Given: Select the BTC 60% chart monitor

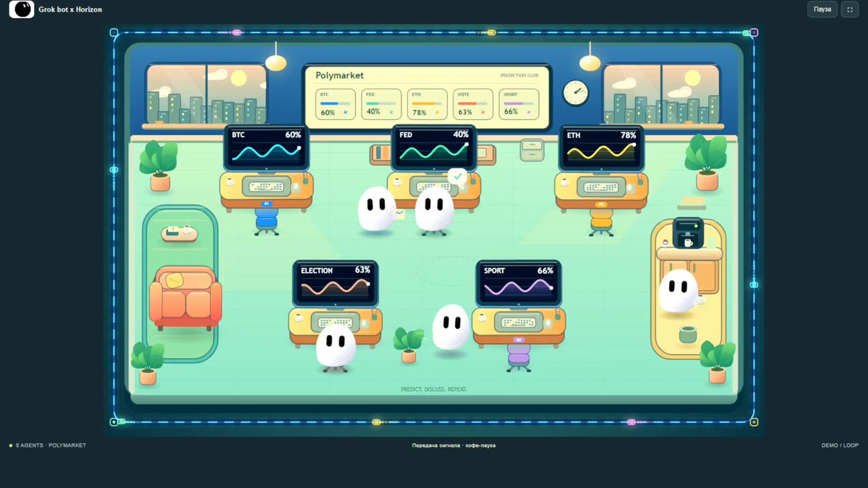Looking at the screenshot, I should point(266,147).
